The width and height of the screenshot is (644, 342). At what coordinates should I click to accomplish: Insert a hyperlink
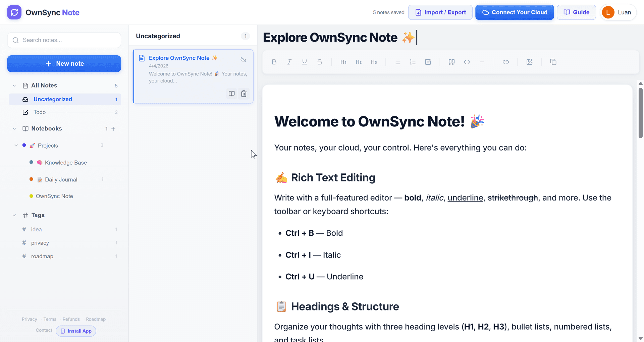click(506, 62)
